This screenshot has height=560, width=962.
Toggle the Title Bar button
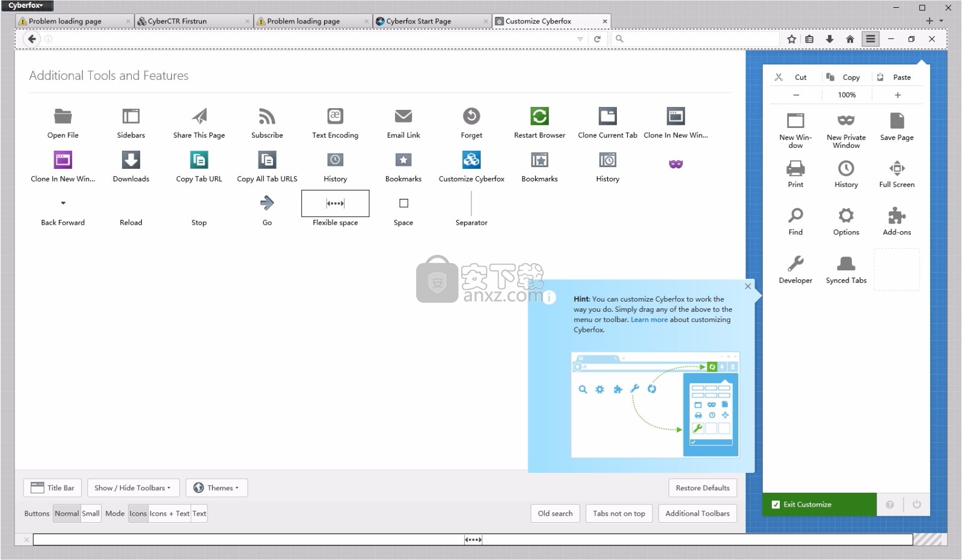click(52, 488)
